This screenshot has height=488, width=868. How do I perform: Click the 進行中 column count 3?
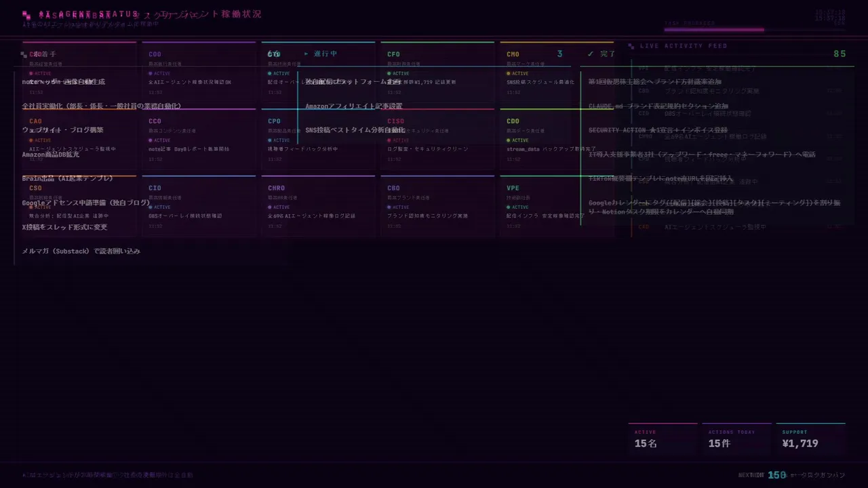pos(559,54)
